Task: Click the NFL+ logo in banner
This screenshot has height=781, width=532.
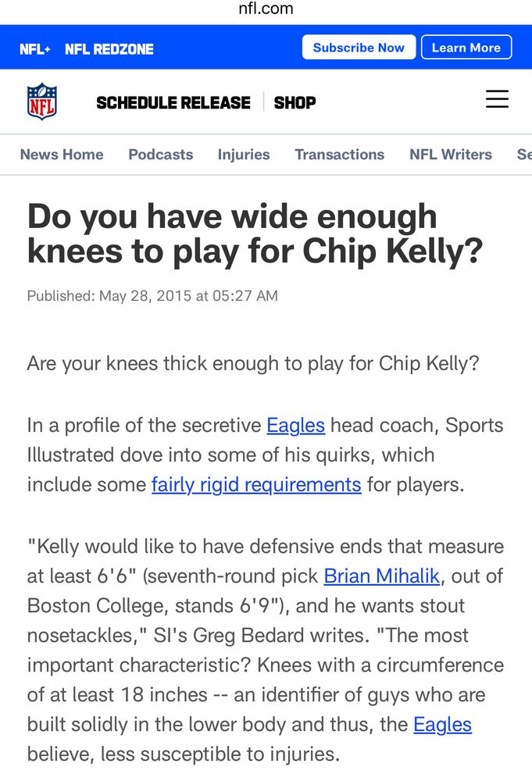Action: pyautogui.click(x=35, y=48)
